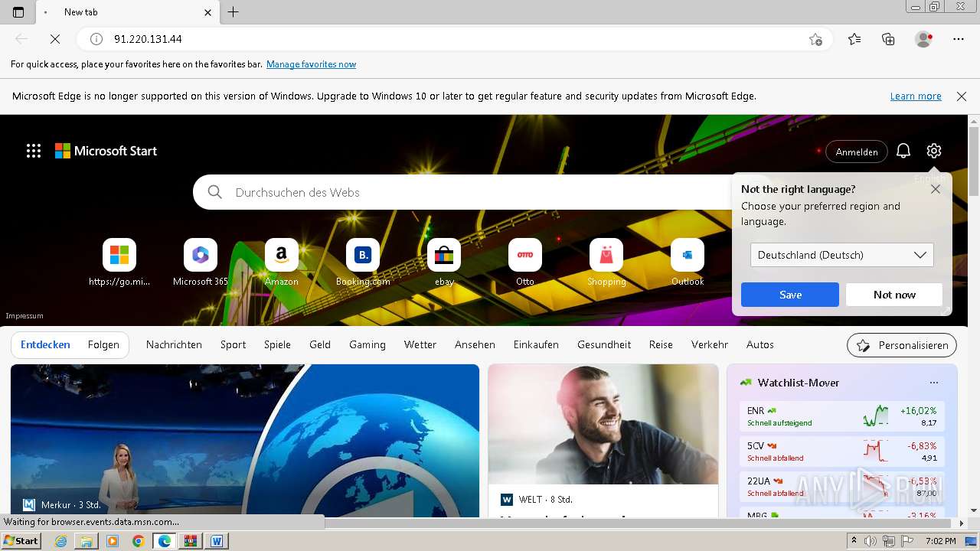Save the preferred language selection
980x551 pixels.
coord(790,295)
